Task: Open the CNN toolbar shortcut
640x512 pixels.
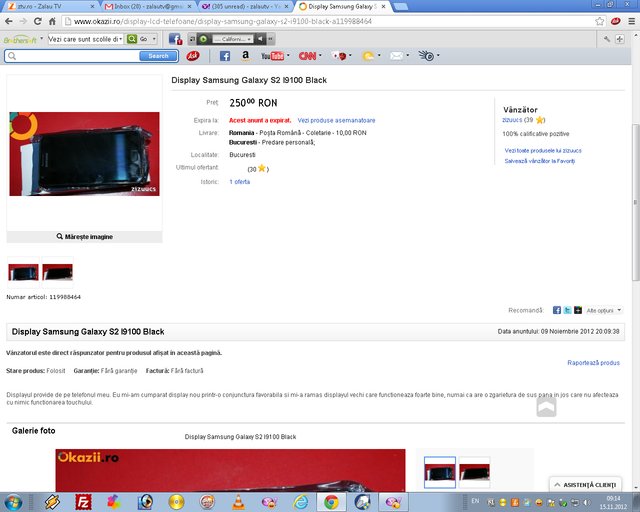Action: tap(308, 56)
